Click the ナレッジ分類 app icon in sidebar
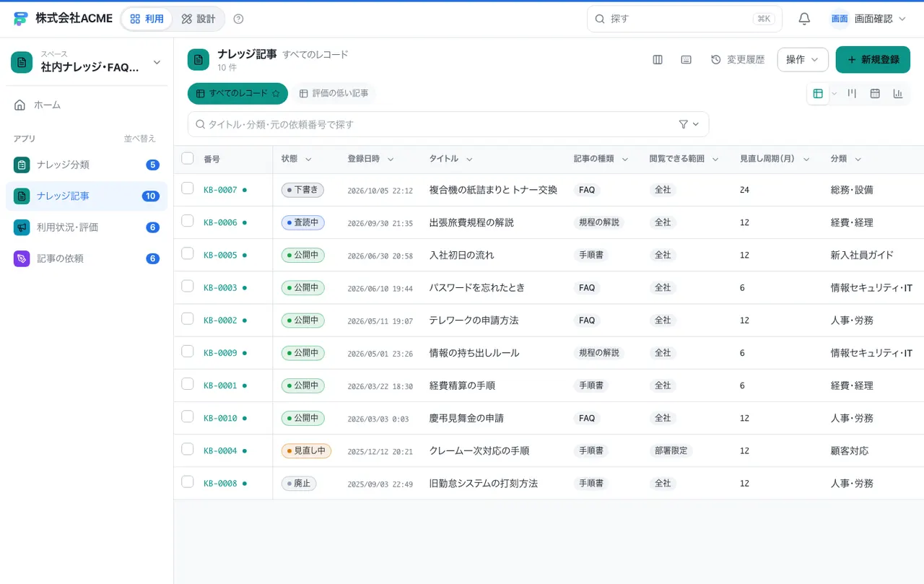 coord(22,165)
